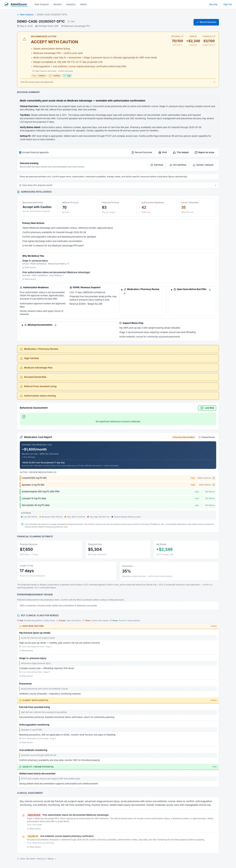Viewport: 236px width, 868px height.
Task: Click the Print button text
Action: click(x=164, y=152)
